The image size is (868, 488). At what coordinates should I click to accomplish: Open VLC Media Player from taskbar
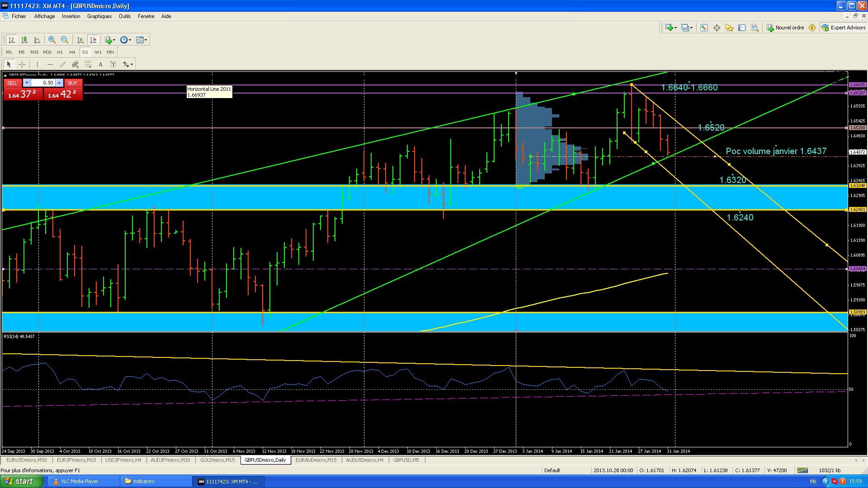point(79,481)
